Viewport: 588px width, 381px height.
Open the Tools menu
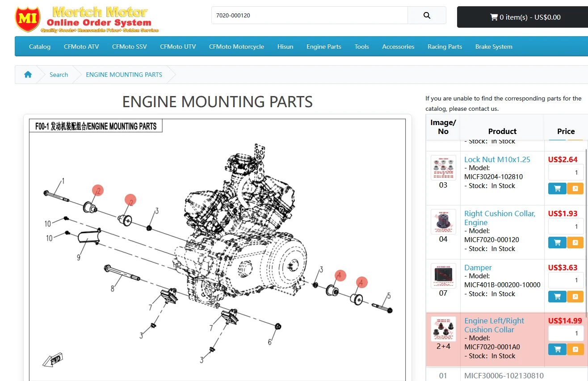(362, 46)
